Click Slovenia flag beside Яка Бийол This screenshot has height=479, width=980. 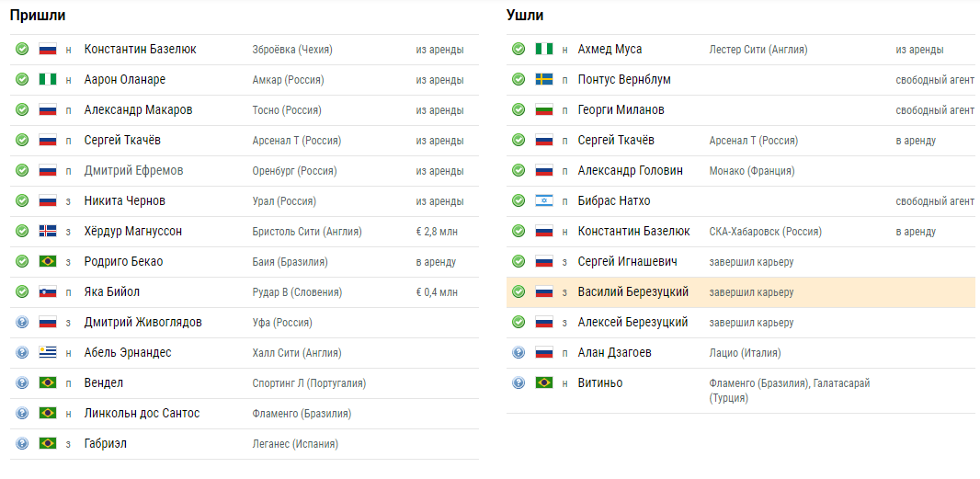48,292
